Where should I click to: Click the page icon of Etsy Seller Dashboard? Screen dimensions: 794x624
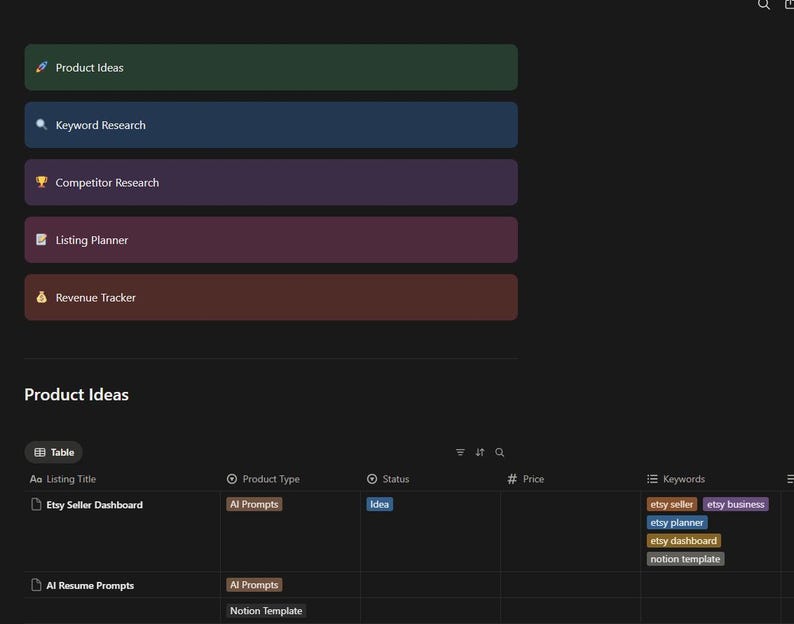pyautogui.click(x=36, y=504)
